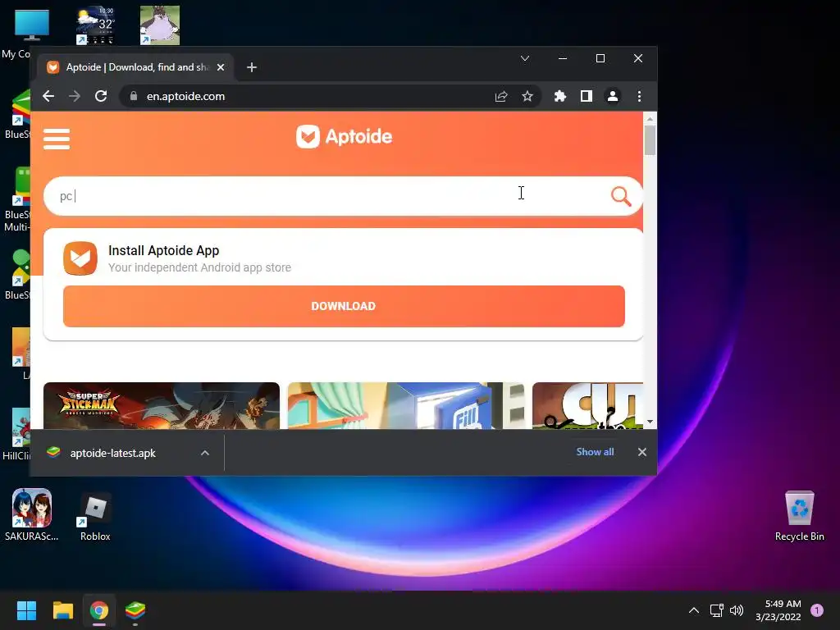This screenshot has height=630, width=840.
Task: Open the Chrome profile avatar
Action: click(x=612, y=96)
